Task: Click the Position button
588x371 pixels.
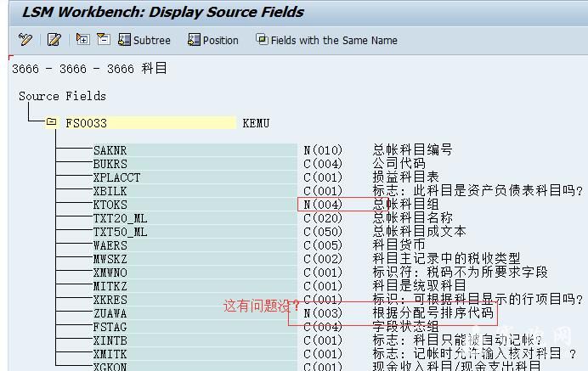Action: click(x=213, y=40)
